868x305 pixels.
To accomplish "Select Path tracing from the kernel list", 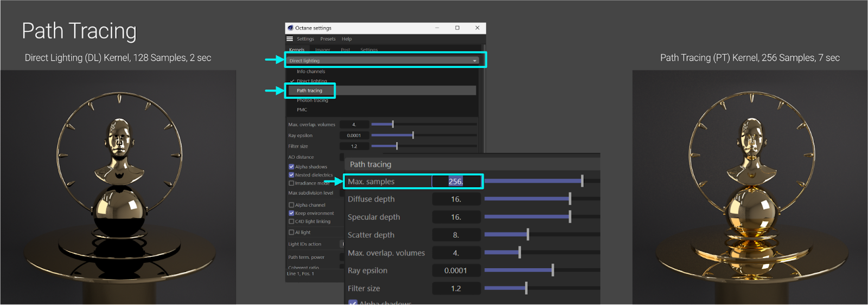I will pos(309,90).
